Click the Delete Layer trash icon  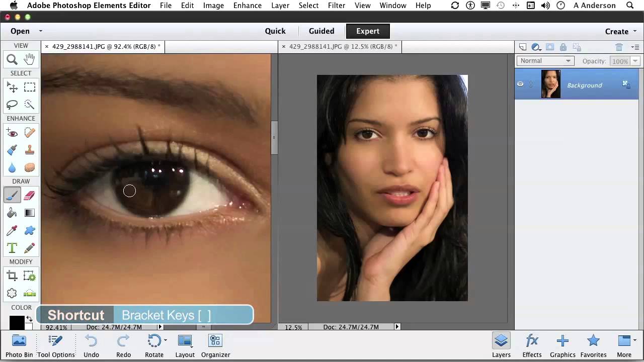619,47
